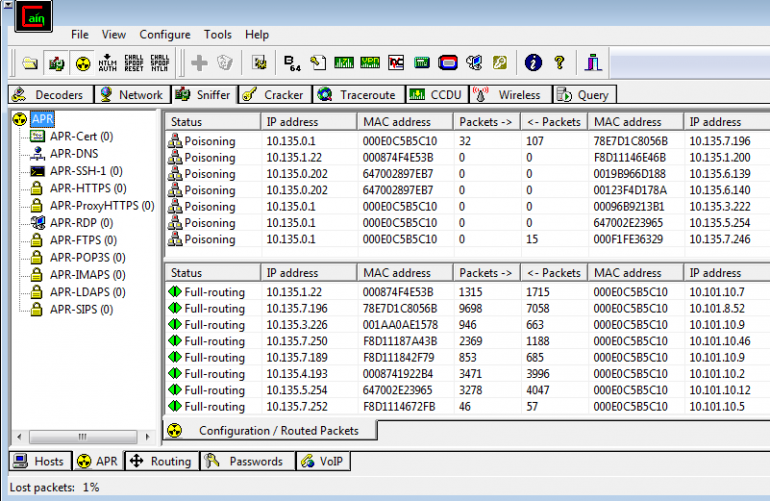This screenshot has height=501, width=770.
Task: Select the Sniffer tab
Action: 204,94
